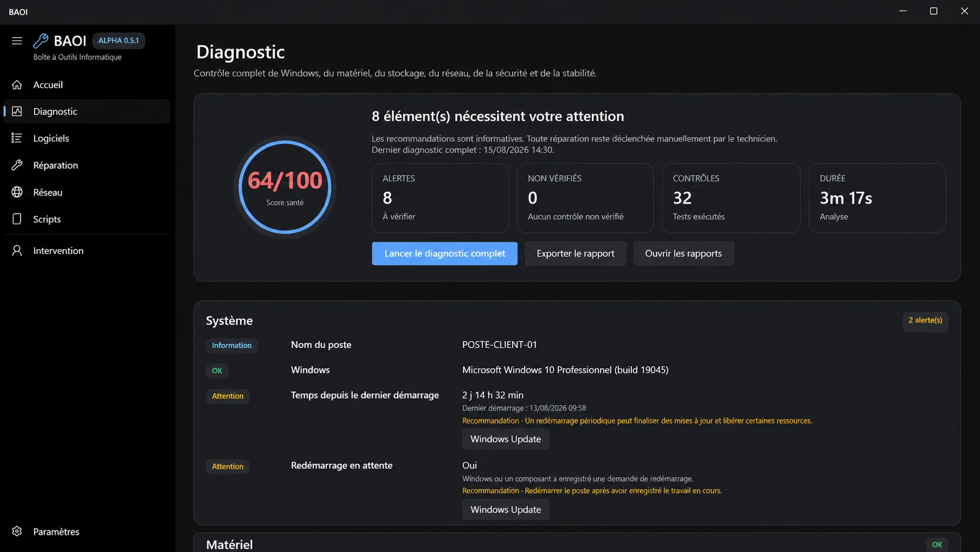Click the Scripts document icon
Image resolution: width=980 pixels, height=552 pixels.
point(17,219)
